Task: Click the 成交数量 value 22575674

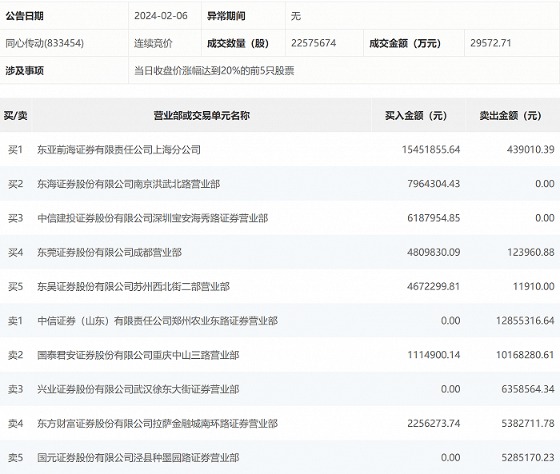Action: (314, 43)
